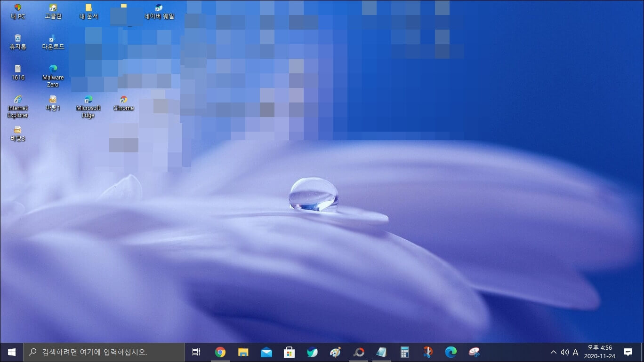Select the 바탕3 JPG file icon
Image resolution: width=644 pixels, height=362 pixels.
click(18, 134)
